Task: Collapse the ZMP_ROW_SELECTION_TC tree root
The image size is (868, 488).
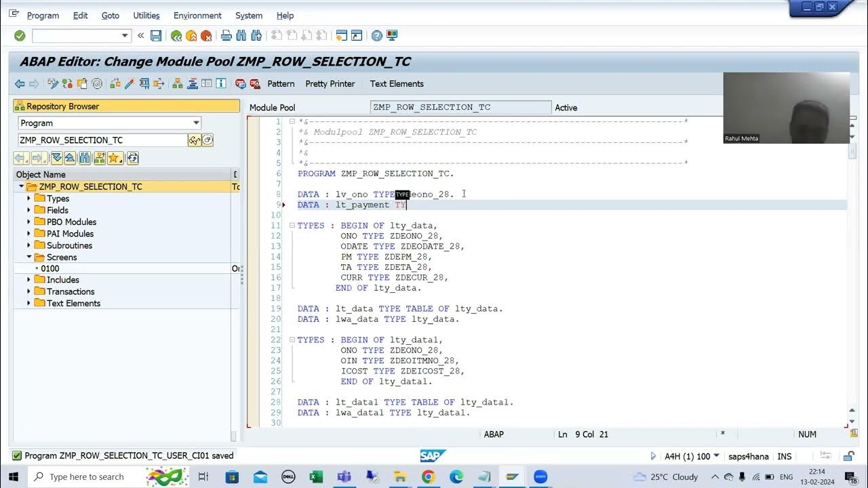Action: [x=21, y=186]
